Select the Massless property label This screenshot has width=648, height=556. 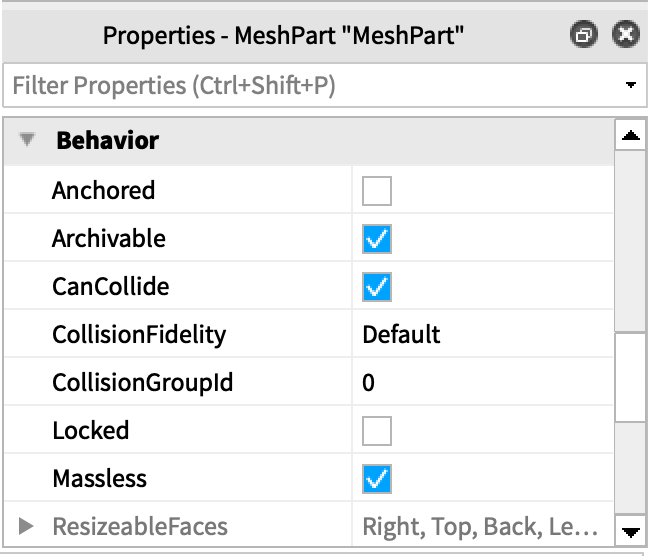[99, 479]
